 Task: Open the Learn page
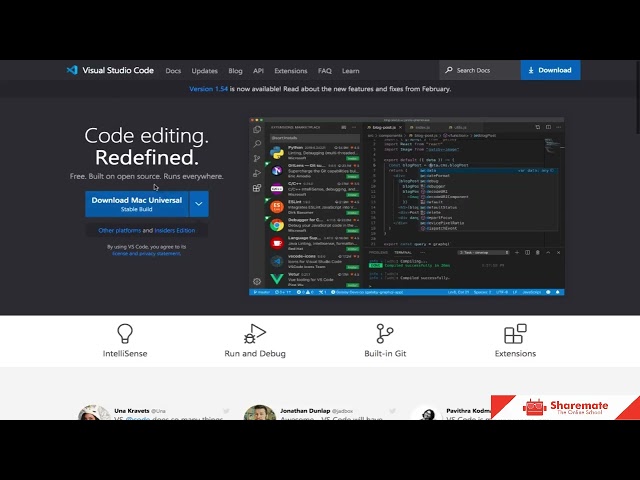(x=351, y=71)
